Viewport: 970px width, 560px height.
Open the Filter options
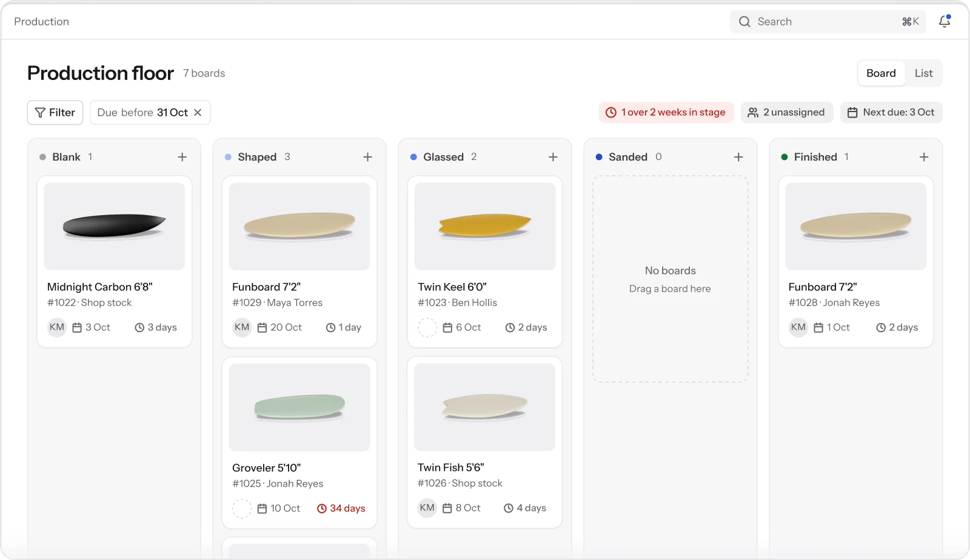point(55,113)
